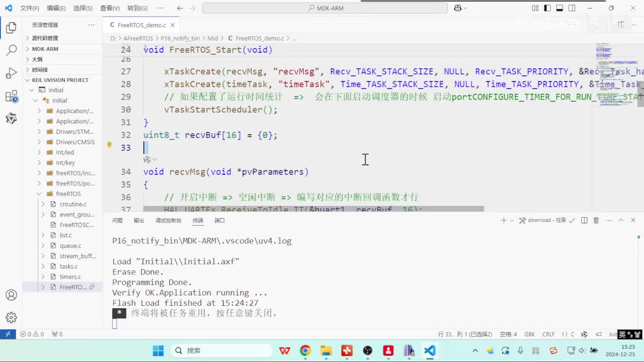Open File Explorer from the Windows taskbar
The image size is (644, 362).
pyautogui.click(x=326, y=350)
